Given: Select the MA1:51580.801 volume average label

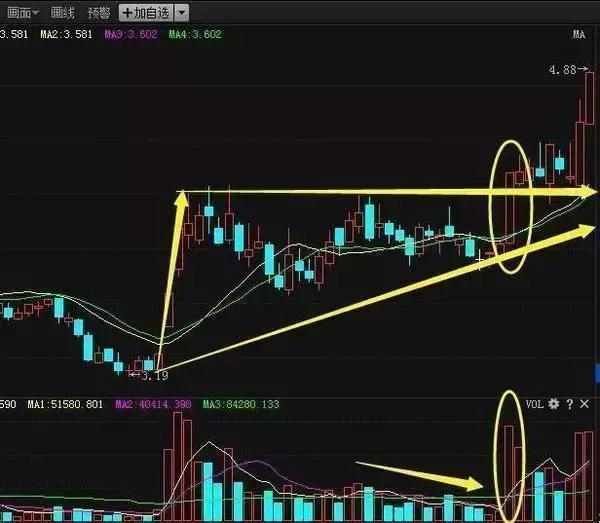Looking at the screenshot, I should (x=65, y=404).
